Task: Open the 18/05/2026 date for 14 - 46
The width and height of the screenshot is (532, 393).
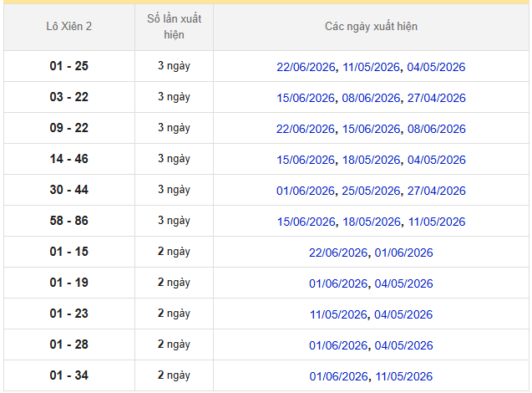Action: [372, 160]
